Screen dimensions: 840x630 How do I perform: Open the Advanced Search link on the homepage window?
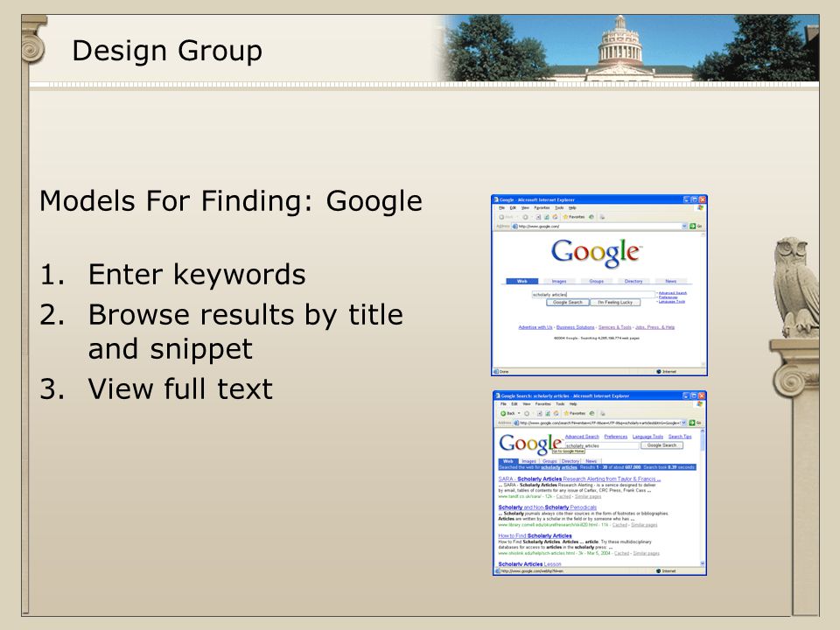point(673,293)
